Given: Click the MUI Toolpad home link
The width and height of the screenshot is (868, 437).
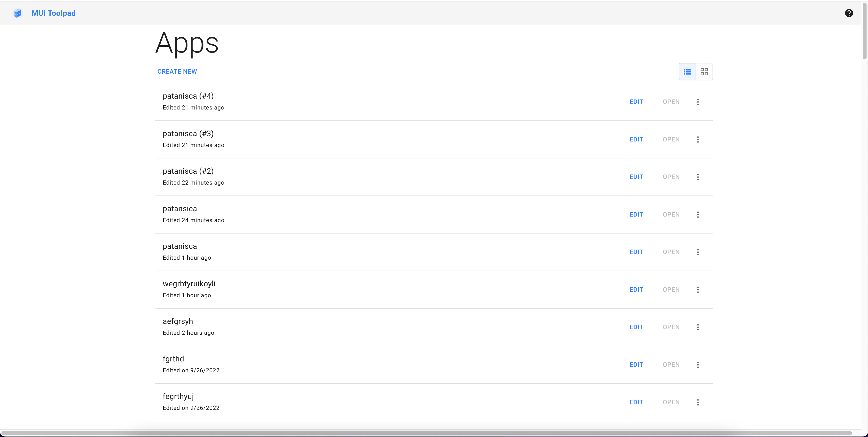Looking at the screenshot, I should 53,13.
